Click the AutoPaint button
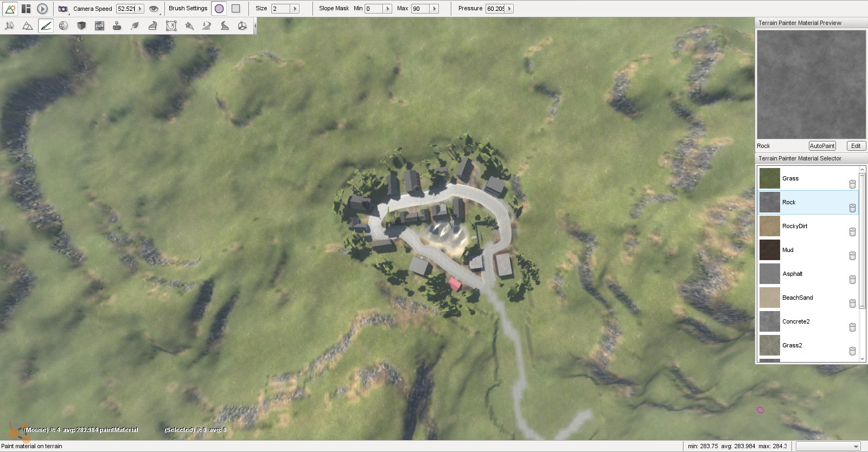Image resolution: width=868 pixels, height=452 pixels. pyautogui.click(x=822, y=146)
